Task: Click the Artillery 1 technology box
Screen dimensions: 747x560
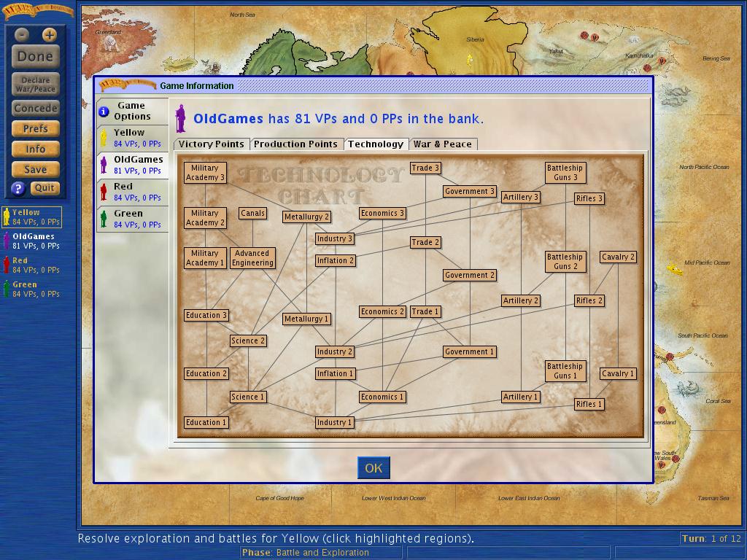Action: click(521, 397)
